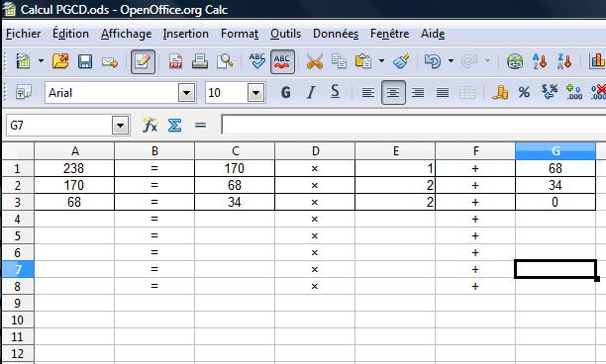Select the Format Paintbrush icon
606x364 pixels.
(x=401, y=61)
